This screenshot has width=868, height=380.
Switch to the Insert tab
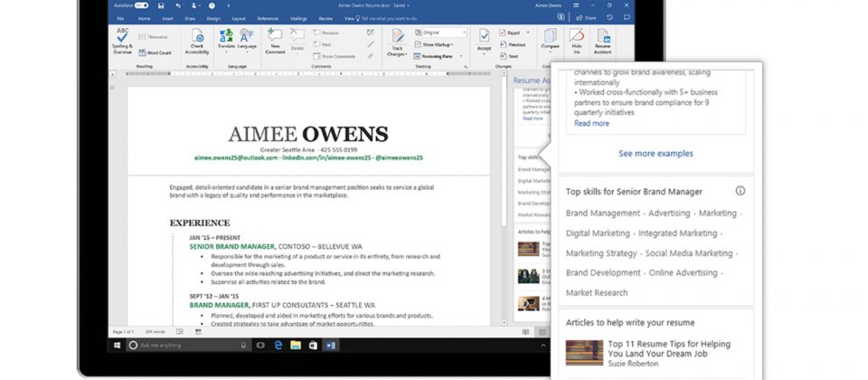[x=168, y=18]
